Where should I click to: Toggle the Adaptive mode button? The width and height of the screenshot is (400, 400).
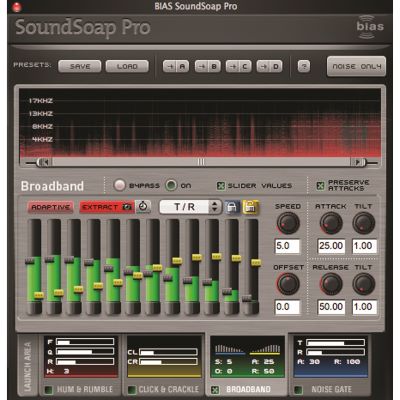click(x=51, y=207)
